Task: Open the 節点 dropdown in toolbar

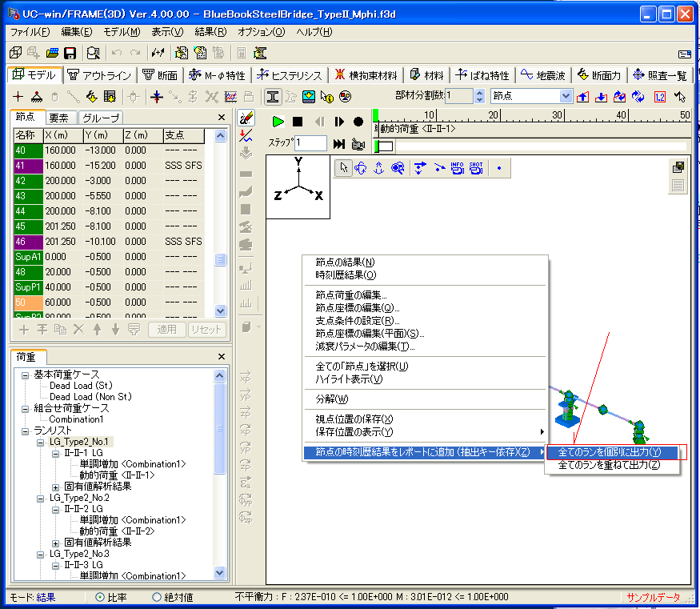Action: (x=566, y=96)
